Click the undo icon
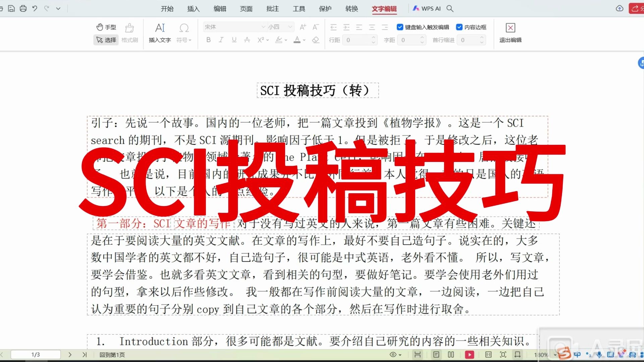The height and width of the screenshot is (362, 644). 35,8
